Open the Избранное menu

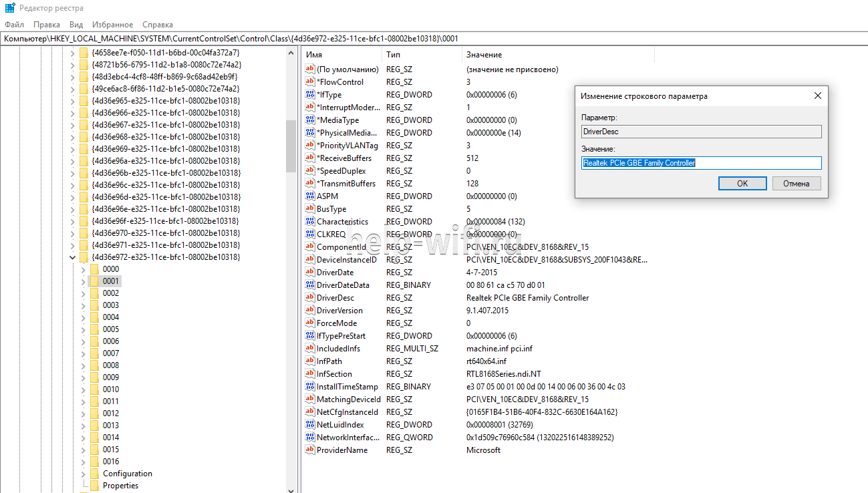(x=112, y=25)
